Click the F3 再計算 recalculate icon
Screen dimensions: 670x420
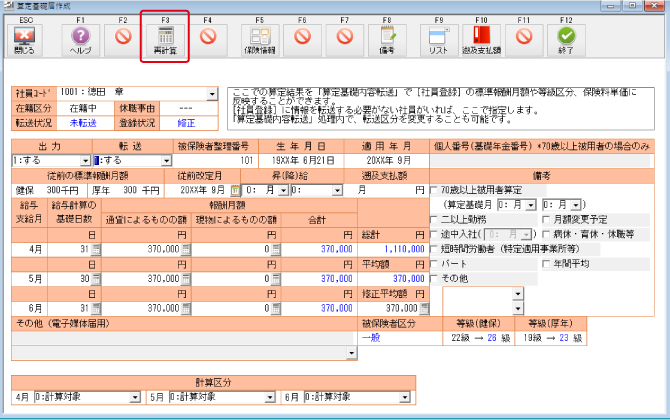165,36
